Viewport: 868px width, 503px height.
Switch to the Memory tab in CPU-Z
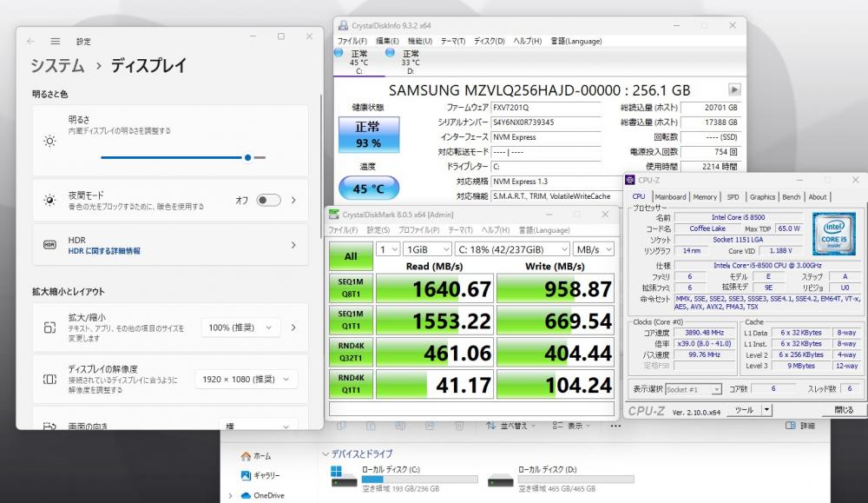coord(705,196)
